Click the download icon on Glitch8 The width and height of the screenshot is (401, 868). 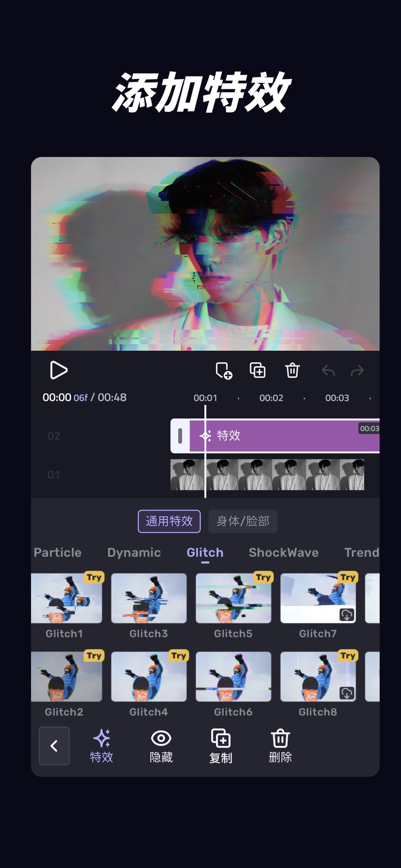347,693
